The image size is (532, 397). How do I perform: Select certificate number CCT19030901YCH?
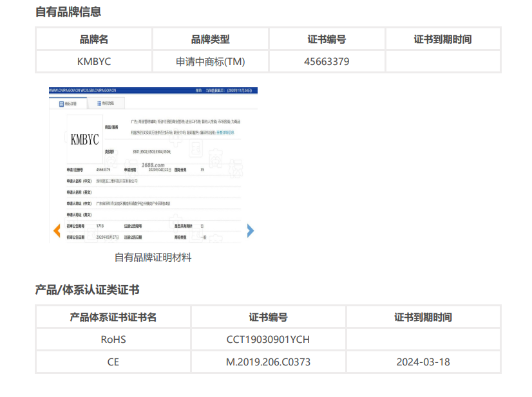[268, 339]
